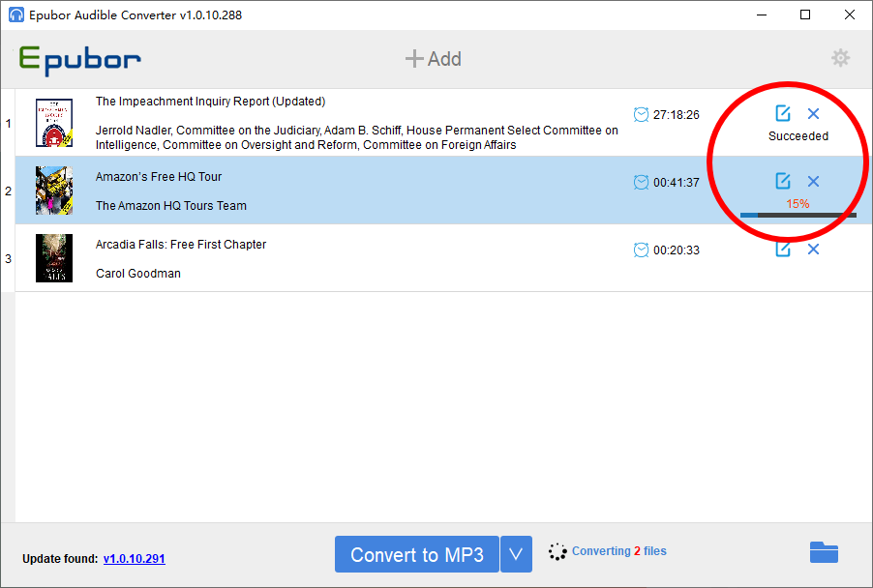The image size is (873, 588).
Task: Remove Amazon's Free HQ Tour from list
Action: click(x=813, y=182)
